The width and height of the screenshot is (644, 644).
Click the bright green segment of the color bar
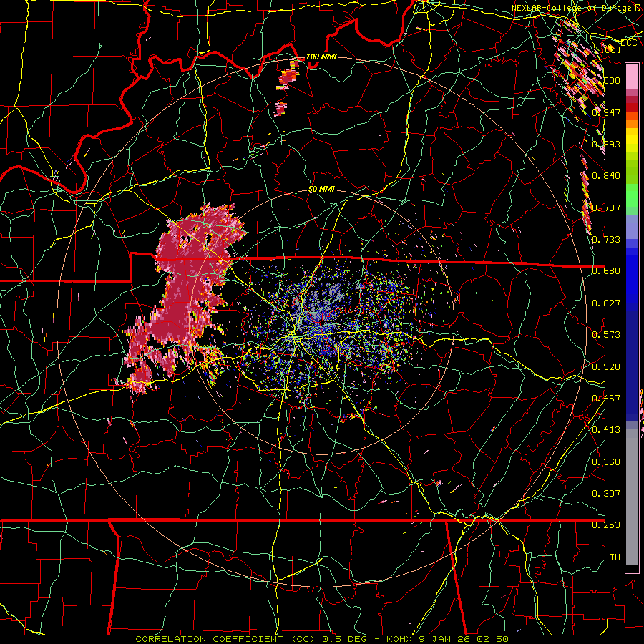(x=632, y=195)
